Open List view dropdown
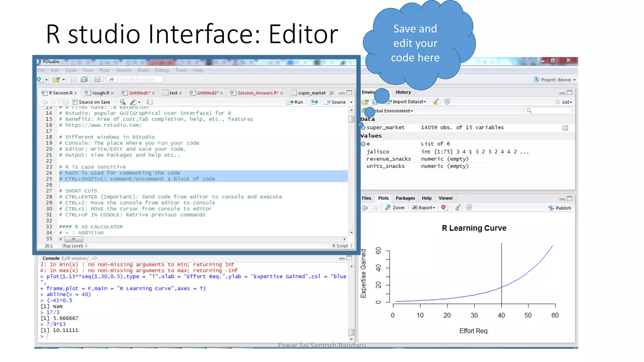Image resolution: width=644 pixels, height=362 pixels. click(564, 102)
